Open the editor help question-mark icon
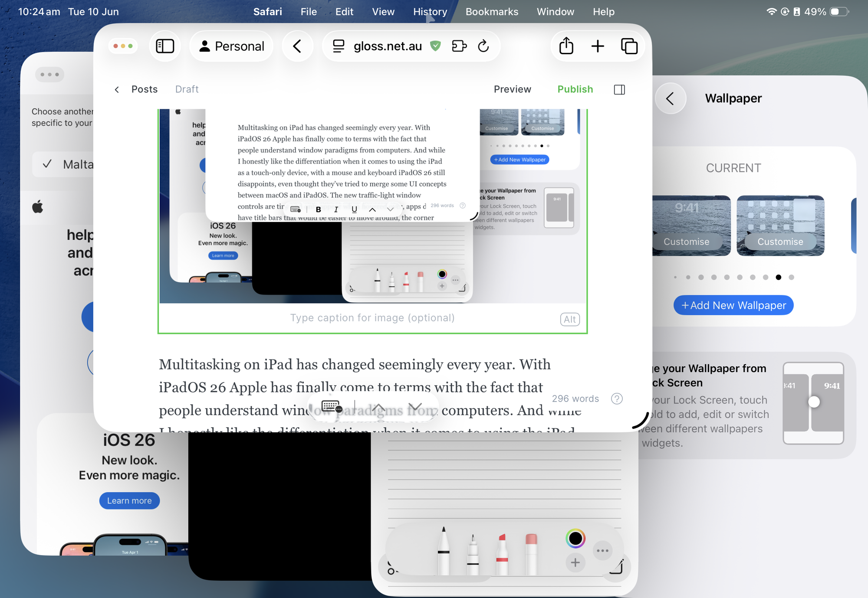 617,399
